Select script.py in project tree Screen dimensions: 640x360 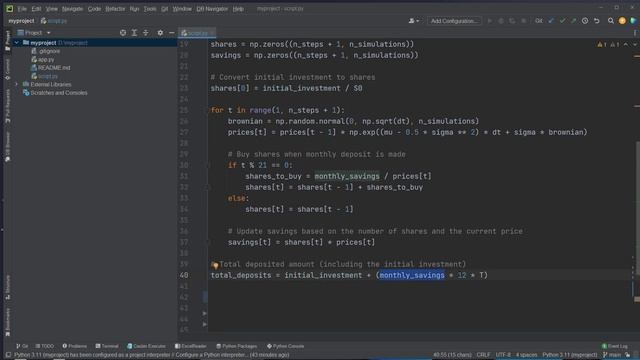[44, 76]
